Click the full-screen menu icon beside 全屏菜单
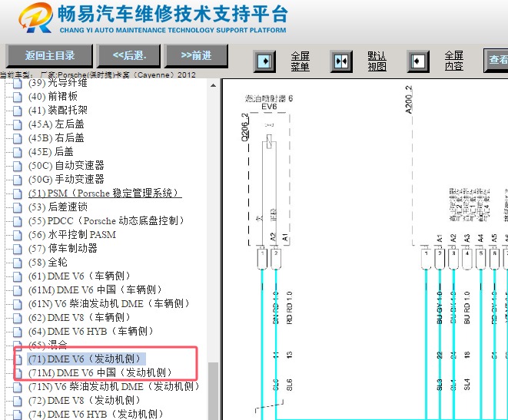Image resolution: width=508 pixels, height=420 pixels. (264, 61)
